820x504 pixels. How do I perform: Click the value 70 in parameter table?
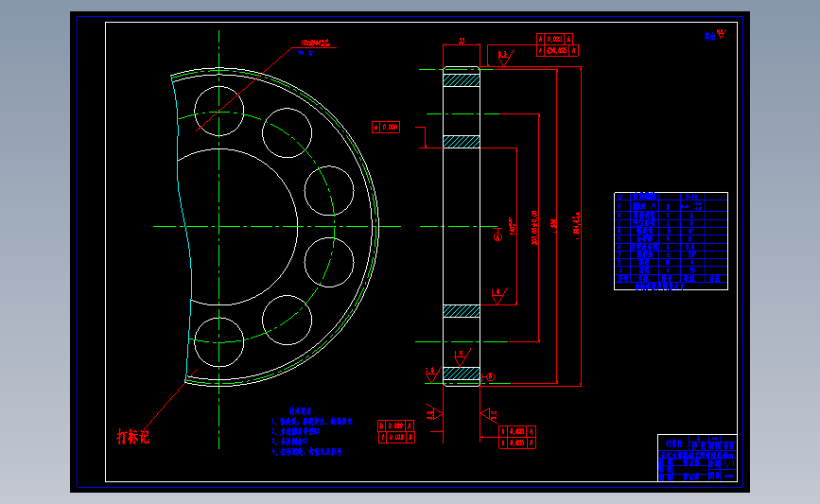(692, 270)
